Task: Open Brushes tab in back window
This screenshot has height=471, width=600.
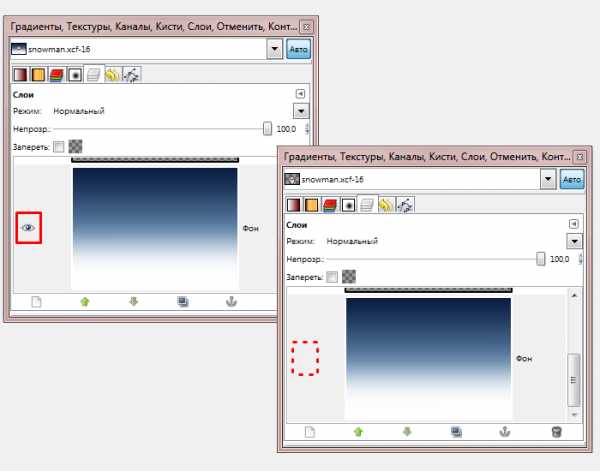Action: coord(75,75)
